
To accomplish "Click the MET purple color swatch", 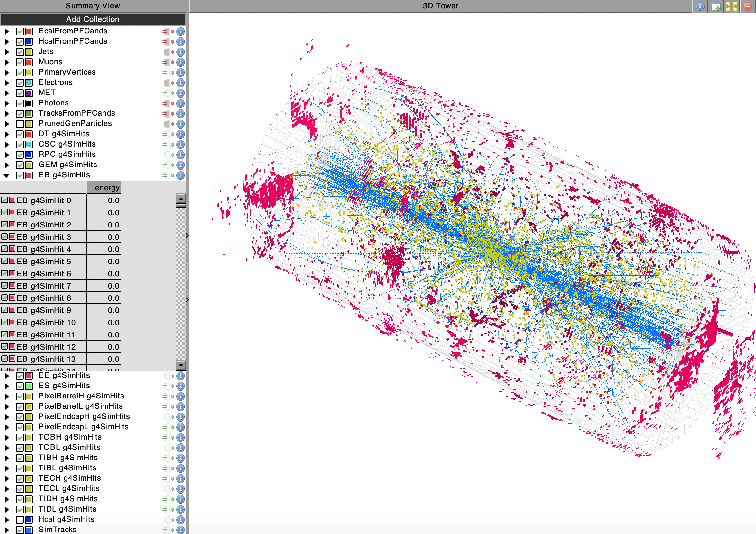I will [29, 93].
